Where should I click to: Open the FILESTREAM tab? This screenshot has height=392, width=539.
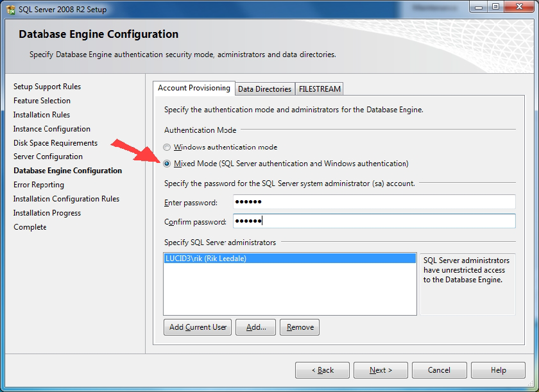pos(320,89)
